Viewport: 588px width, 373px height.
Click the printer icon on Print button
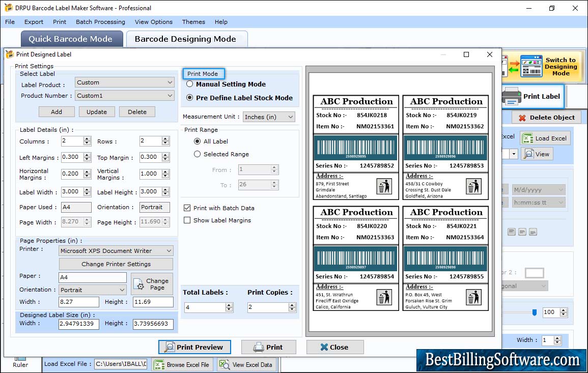(259, 347)
